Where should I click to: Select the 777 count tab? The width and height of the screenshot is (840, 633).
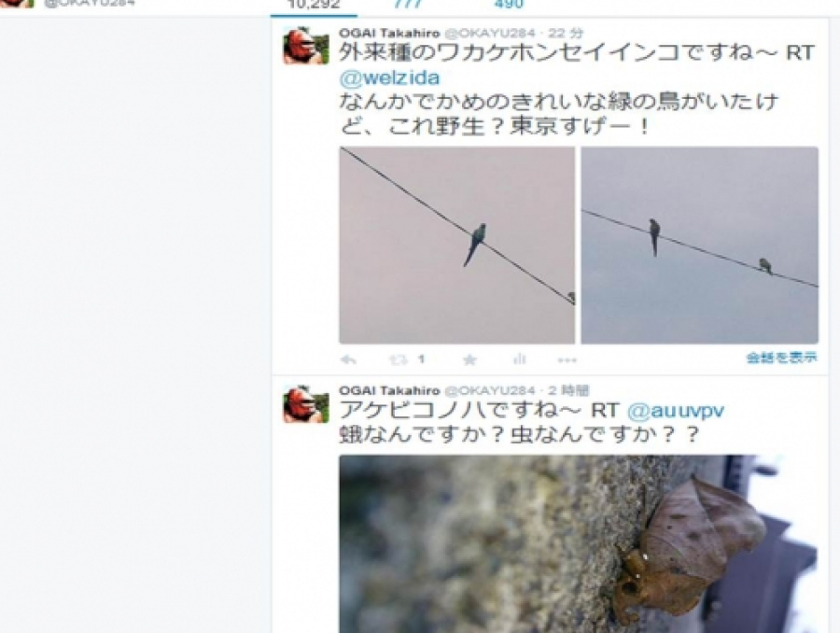[408, 5]
